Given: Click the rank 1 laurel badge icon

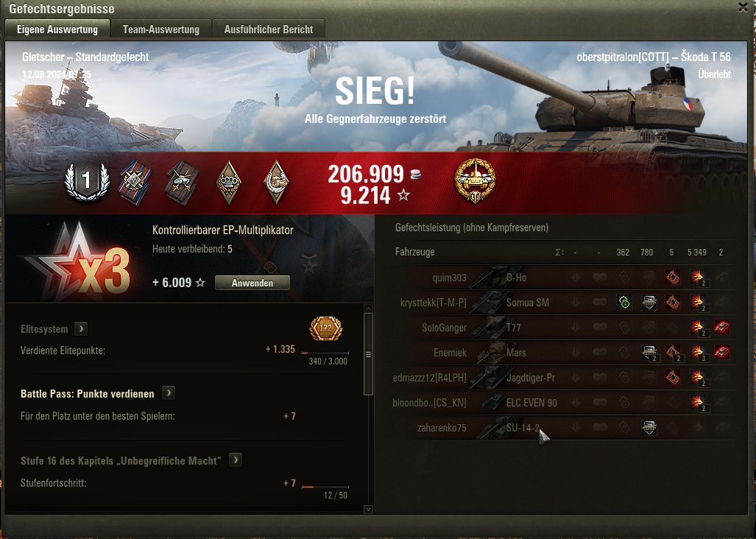Looking at the screenshot, I should pyautogui.click(x=87, y=182).
